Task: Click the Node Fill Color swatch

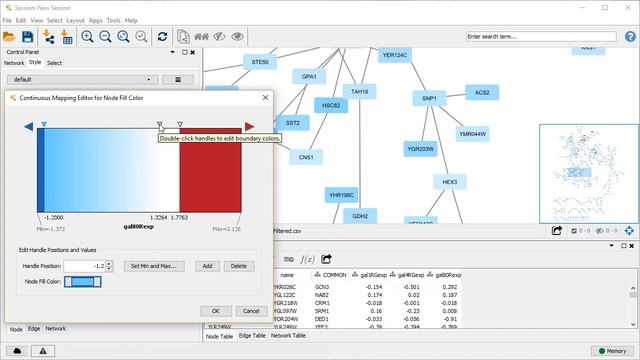Action: (x=83, y=282)
